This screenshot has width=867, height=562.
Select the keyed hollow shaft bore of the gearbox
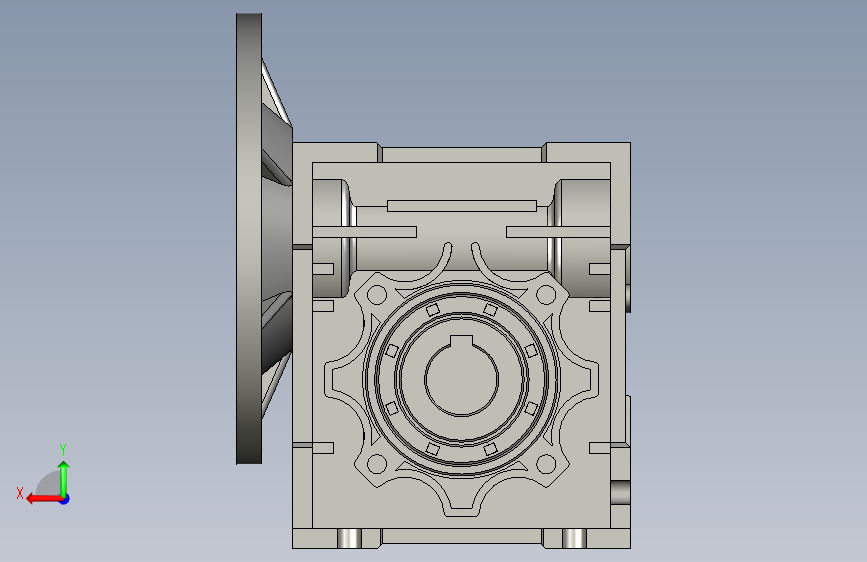coord(462,377)
